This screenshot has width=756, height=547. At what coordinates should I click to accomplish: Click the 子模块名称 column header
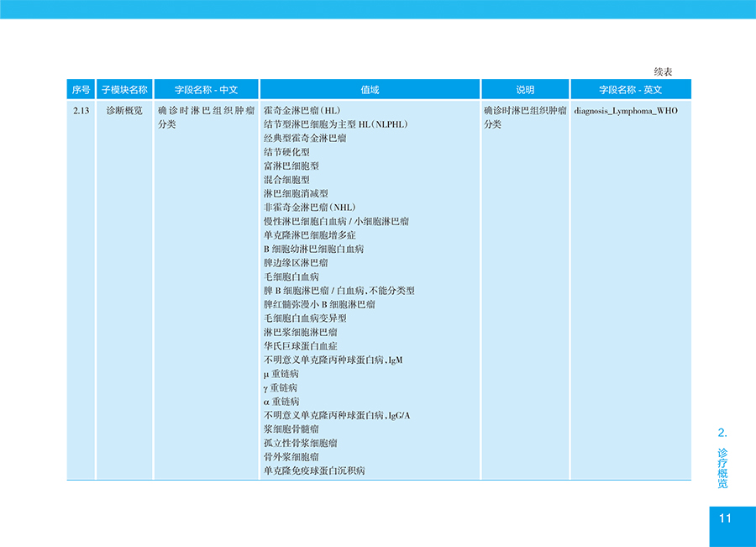[x=124, y=89]
